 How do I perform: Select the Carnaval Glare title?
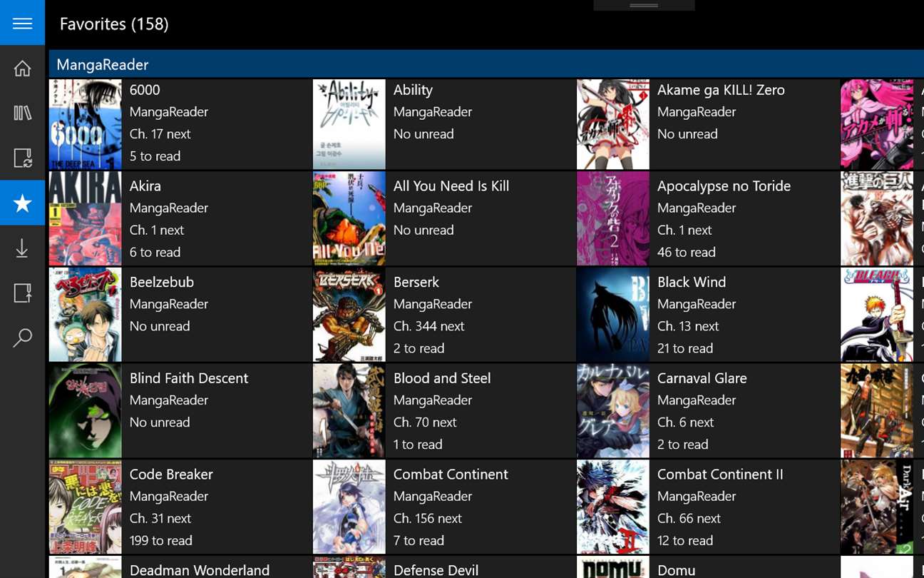[x=702, y=378]
